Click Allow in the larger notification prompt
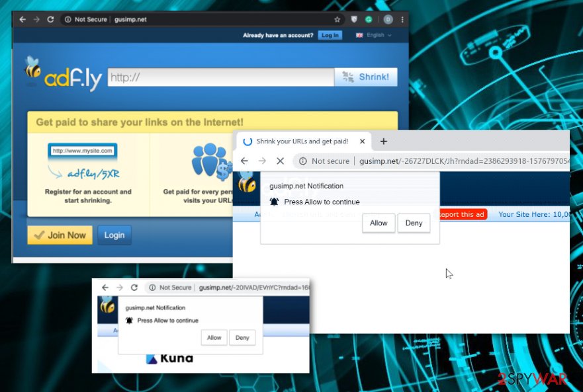Image resolution: width=583 pixels, height=392 pixels. (379, 223)
